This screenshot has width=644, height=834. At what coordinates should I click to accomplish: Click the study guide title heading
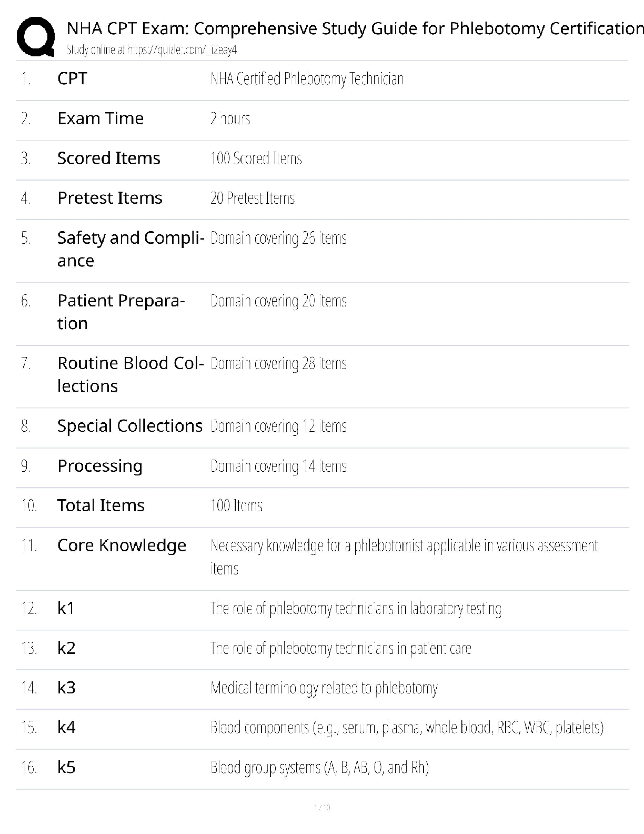coord(355,28)
